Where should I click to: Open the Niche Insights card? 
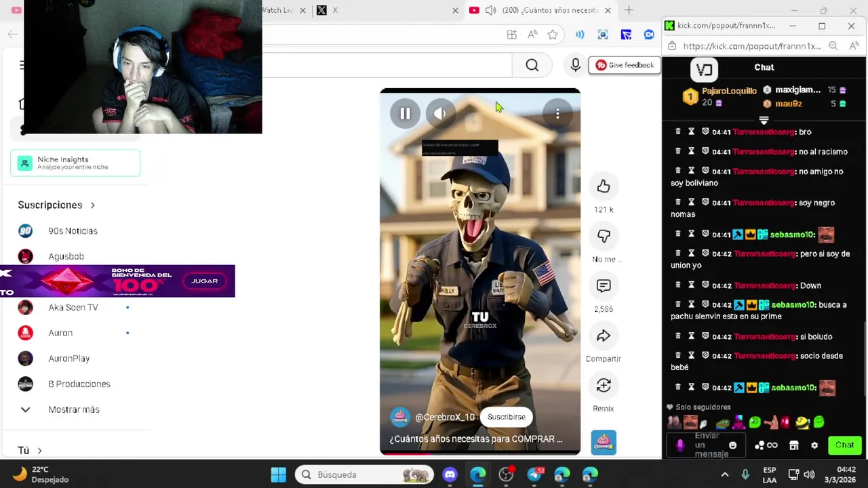[x=75, y=163]
